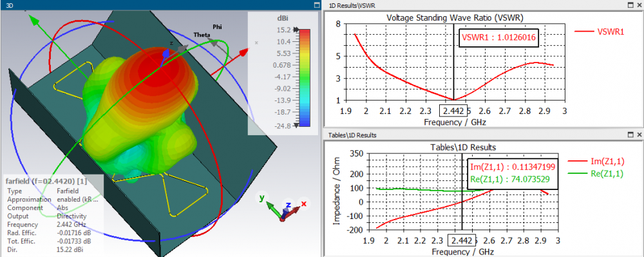Screen dimensions: 644x257
Task: Click the xyz coordinate orientation gizmo
Action: tap(283, 207)
